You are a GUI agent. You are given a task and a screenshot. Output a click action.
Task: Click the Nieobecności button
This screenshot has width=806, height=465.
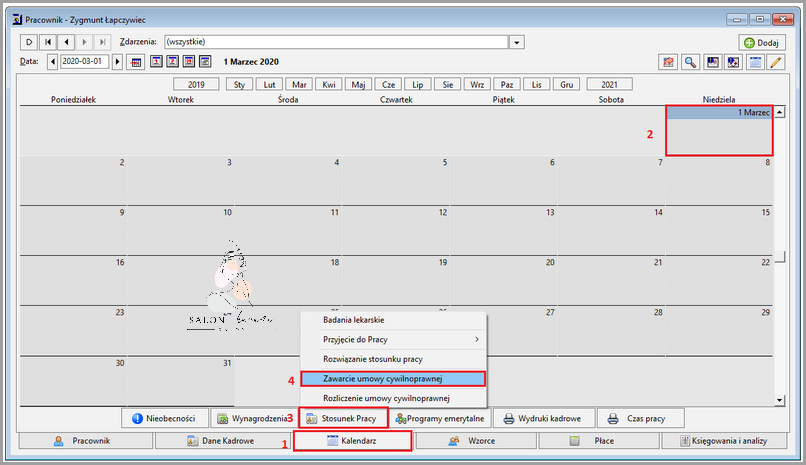164,418
